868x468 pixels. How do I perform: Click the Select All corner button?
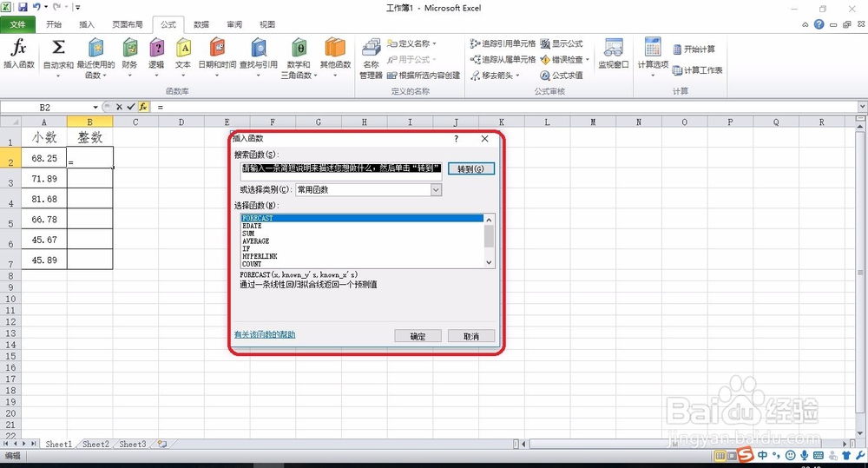point(11,122)
